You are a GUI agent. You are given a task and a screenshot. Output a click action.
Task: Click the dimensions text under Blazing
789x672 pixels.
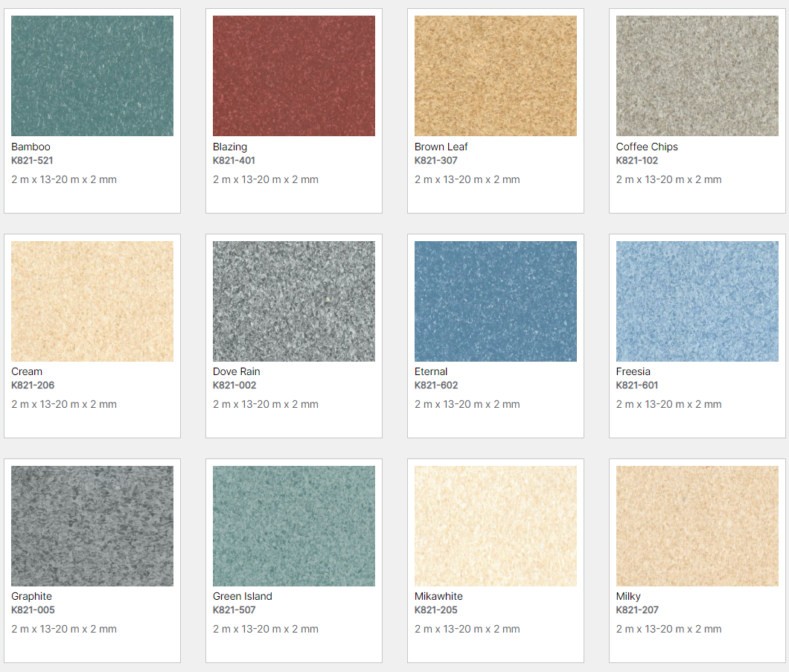[x=266, y=179]
